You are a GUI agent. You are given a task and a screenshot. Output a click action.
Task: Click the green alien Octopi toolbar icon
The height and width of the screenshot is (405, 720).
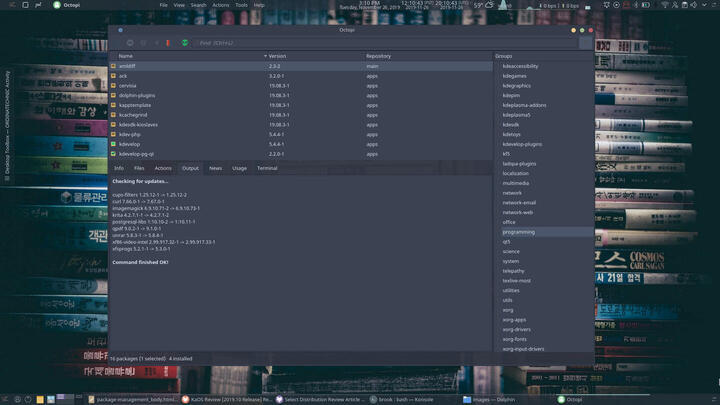(185, 43)
